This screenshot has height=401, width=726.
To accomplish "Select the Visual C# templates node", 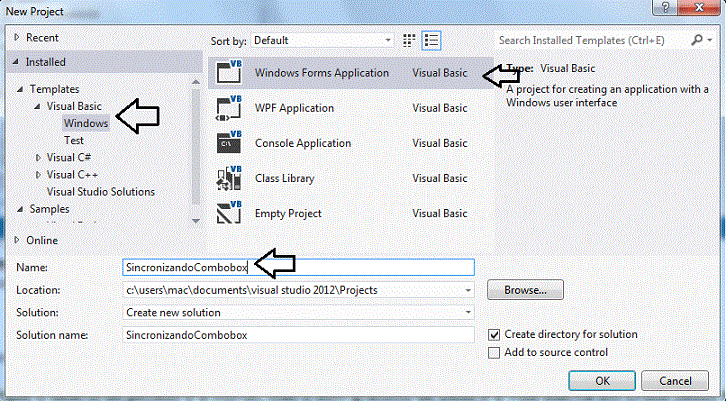I will click(69, 158).
